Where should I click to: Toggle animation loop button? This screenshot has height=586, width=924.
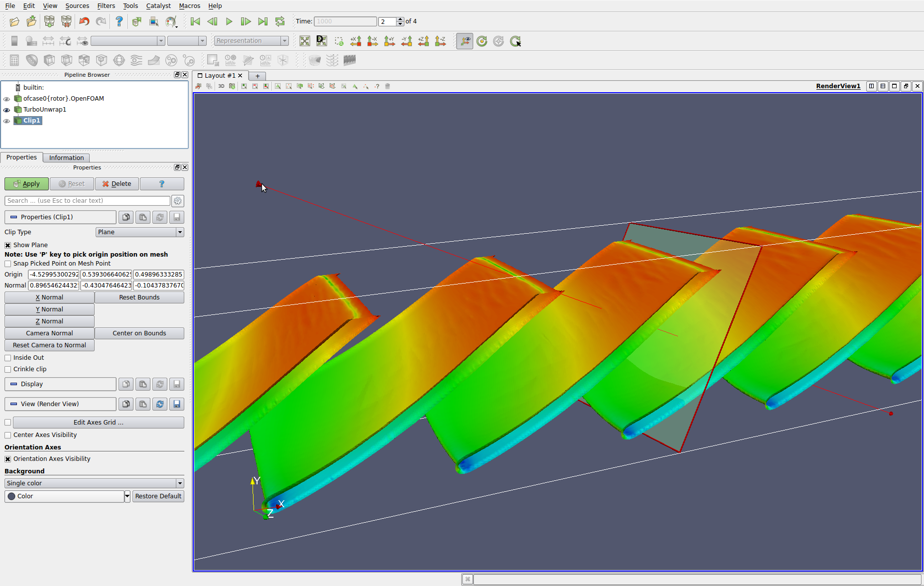[x=280, y=21]
